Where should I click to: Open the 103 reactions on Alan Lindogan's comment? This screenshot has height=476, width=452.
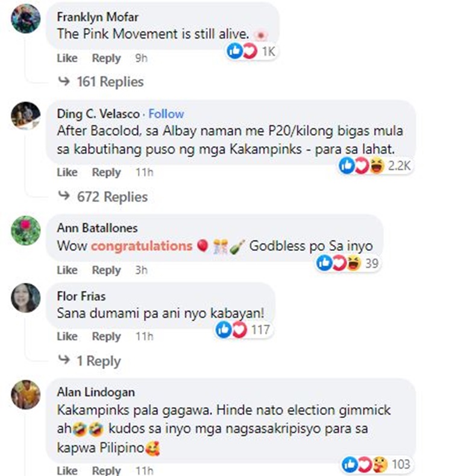pyautogui.click(x=377, y=464)
